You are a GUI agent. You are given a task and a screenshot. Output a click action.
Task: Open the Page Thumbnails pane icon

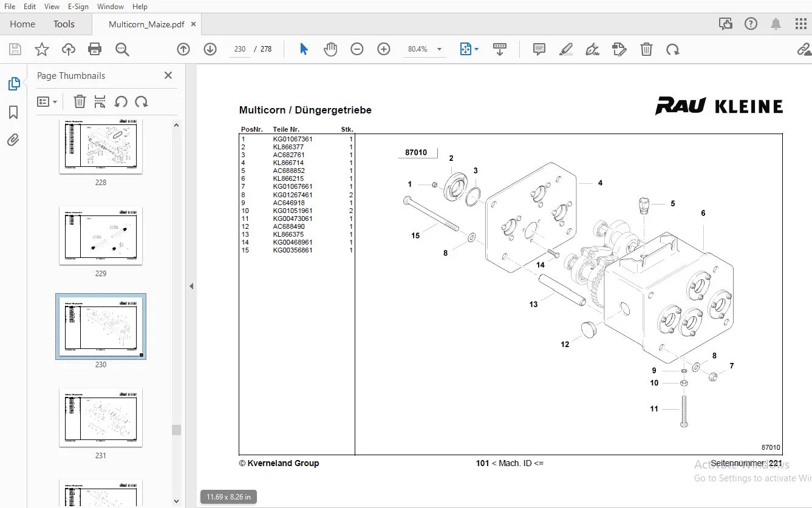13,84
